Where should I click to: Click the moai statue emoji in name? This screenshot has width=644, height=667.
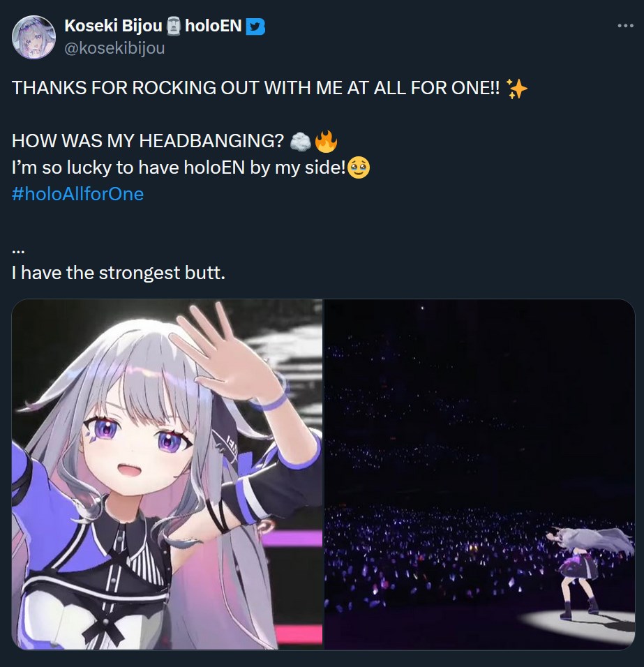coord(173,26)
